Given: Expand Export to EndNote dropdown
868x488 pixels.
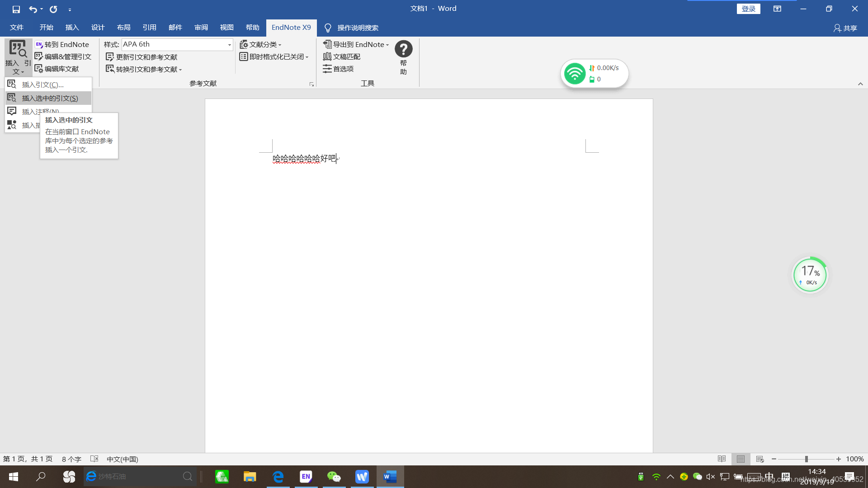Looking at the screenshot, I should click(x=387, y=45).
